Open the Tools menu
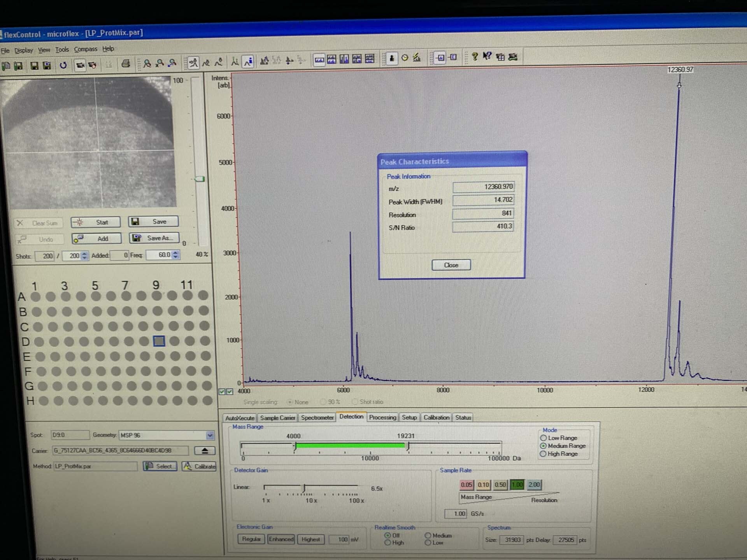This screenshot has width=747, height=560. (62, 50)
